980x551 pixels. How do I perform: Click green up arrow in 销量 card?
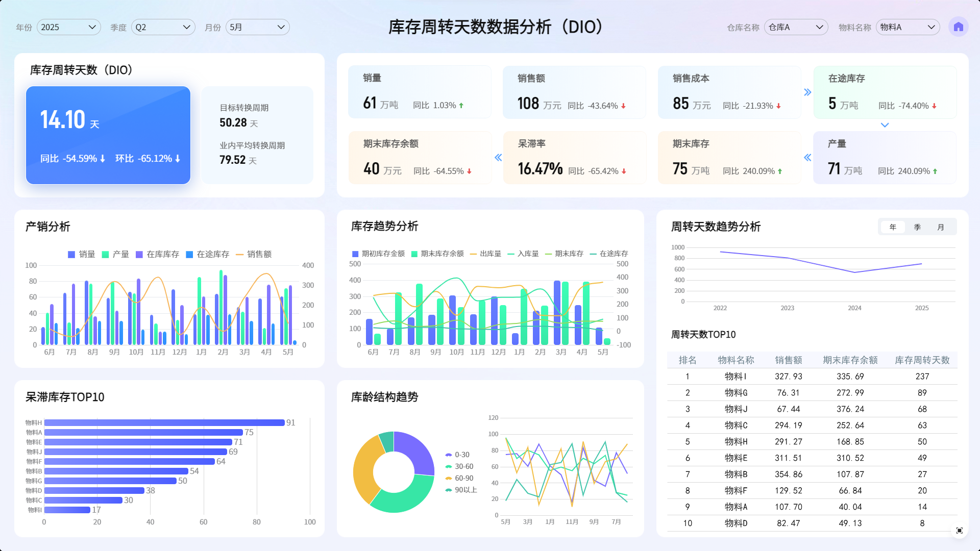pos(461,106)
